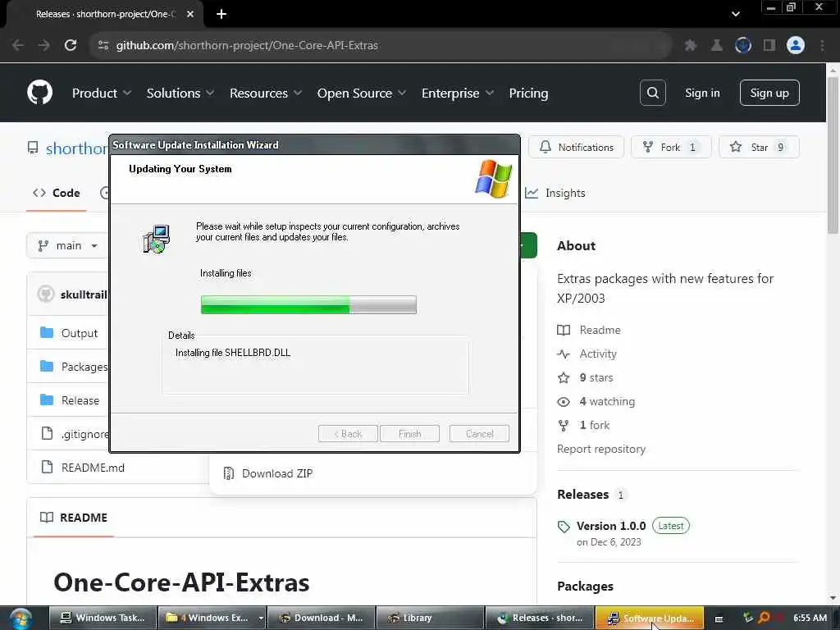Viewport: 840px width, 630px height.
Task: Click Report repository
Action: click(x=601, y=449)
